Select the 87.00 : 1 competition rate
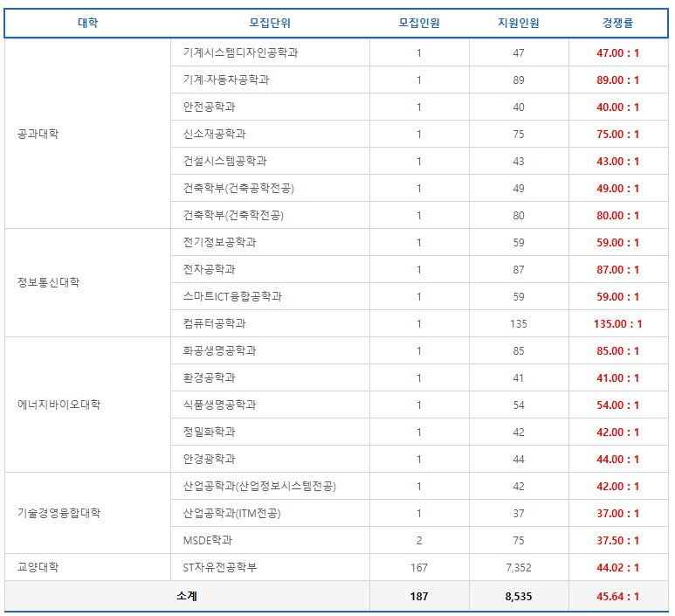The width and height of the screenshot is (675, 616). [617, 270]
